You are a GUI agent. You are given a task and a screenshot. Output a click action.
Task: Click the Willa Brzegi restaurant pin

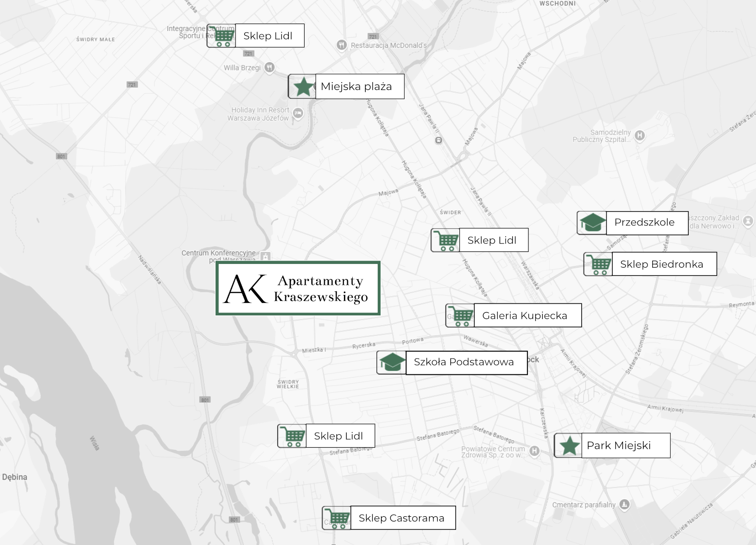269,68
